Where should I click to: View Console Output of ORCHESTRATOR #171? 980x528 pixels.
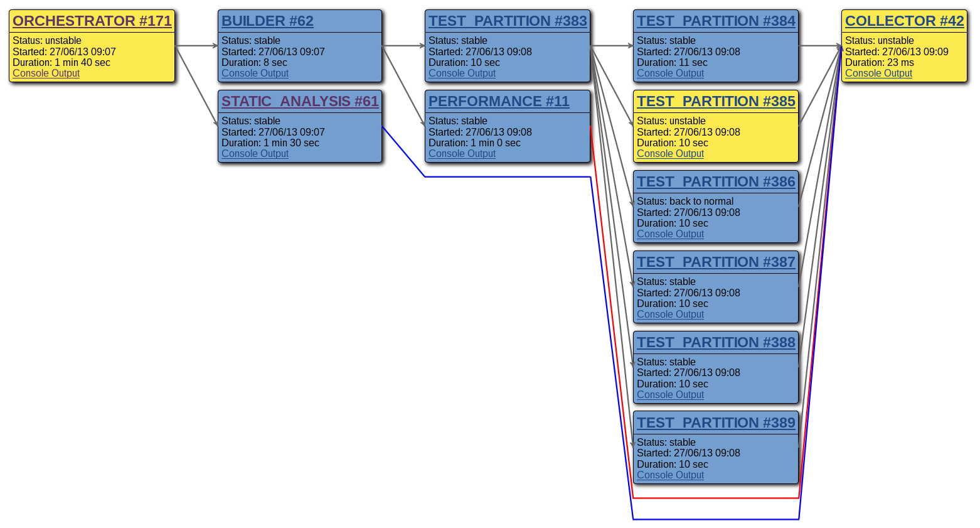click(x=46, y=73)
